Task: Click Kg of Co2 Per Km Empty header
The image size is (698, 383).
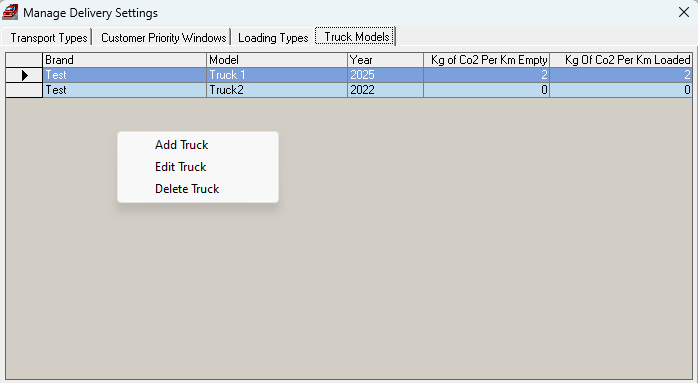Action: (487, 60)
